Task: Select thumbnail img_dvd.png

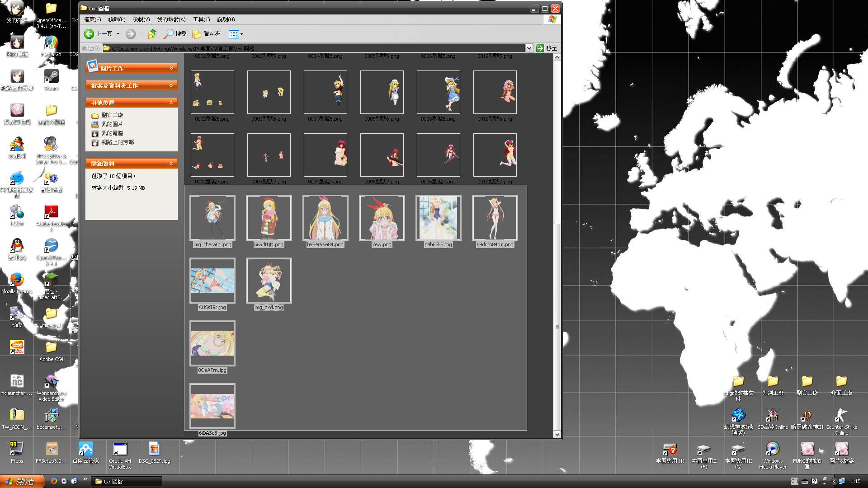Action: [269, 281]
